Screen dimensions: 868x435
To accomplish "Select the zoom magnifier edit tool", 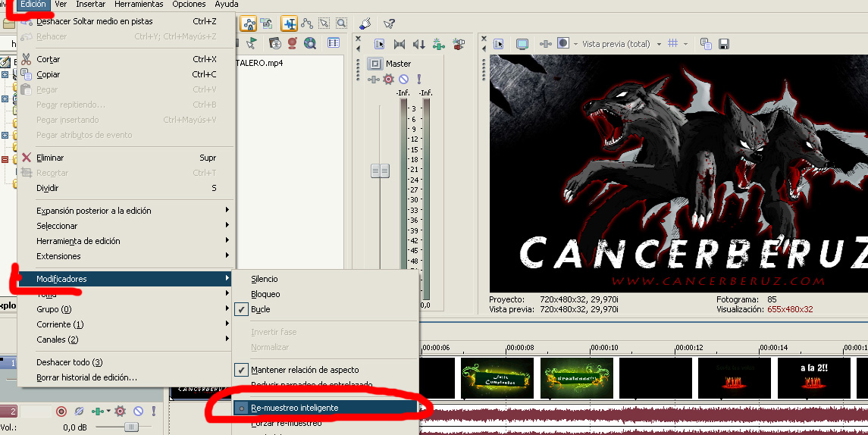I will point(341,23).
